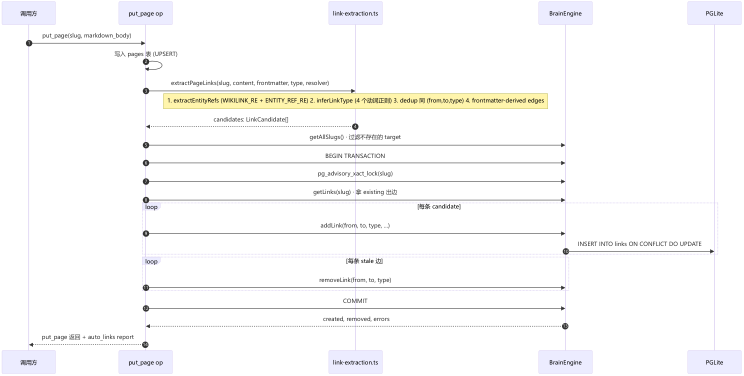Select the "写入 pages 表 (UPSERT)" self-call label
The height and width of the screenshot is (376, 744).
[146, 54]
